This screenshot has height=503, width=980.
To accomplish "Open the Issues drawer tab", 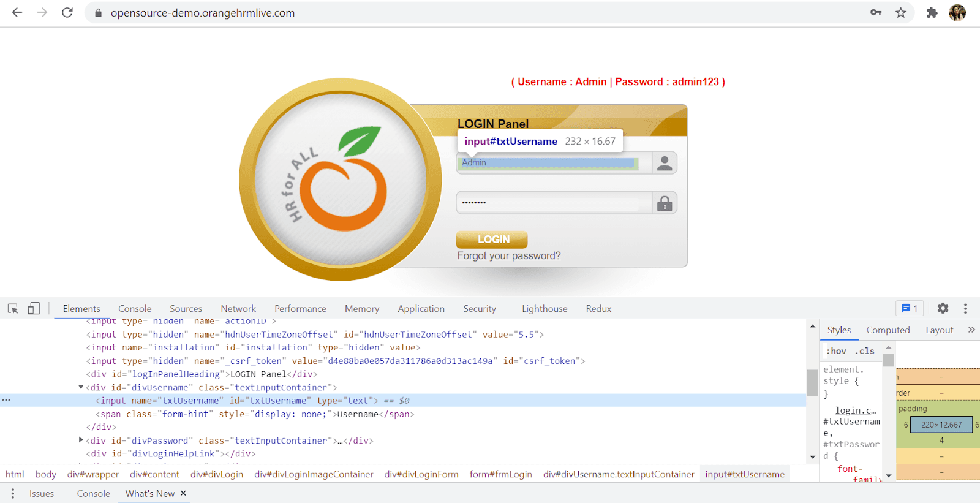I will 42,494.
